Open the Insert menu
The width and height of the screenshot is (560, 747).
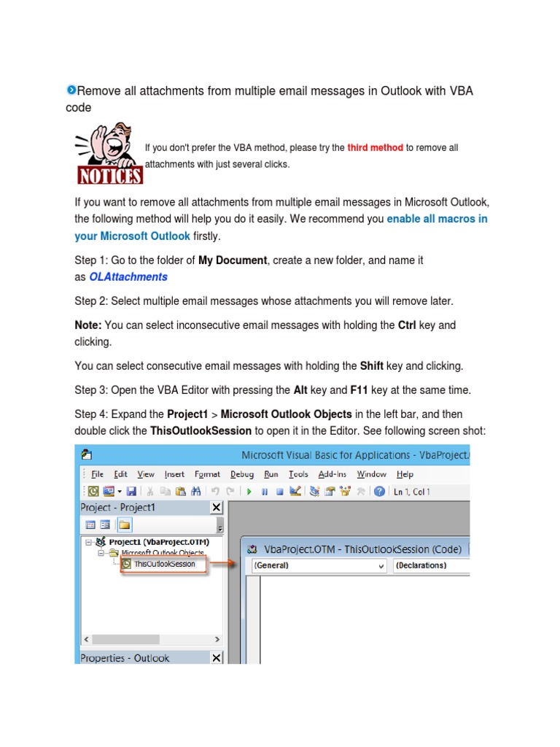pos(174,474)
